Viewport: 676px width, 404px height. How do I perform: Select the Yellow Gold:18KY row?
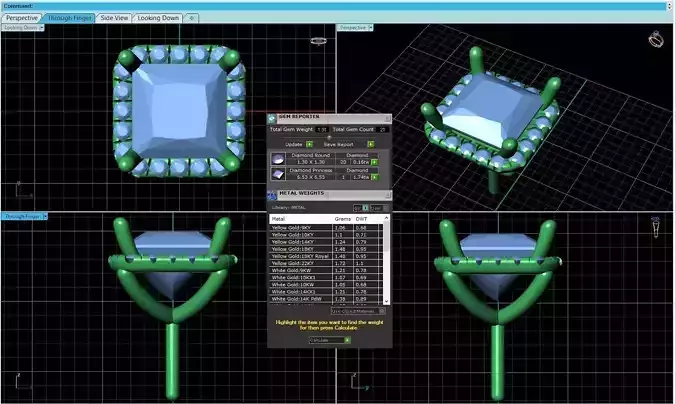[326, 249]
